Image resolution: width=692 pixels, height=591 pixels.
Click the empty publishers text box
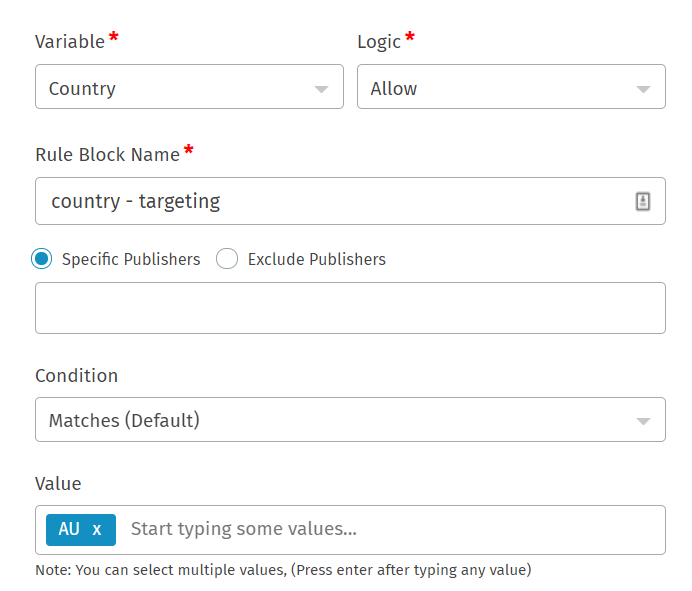tap(350, 308)
